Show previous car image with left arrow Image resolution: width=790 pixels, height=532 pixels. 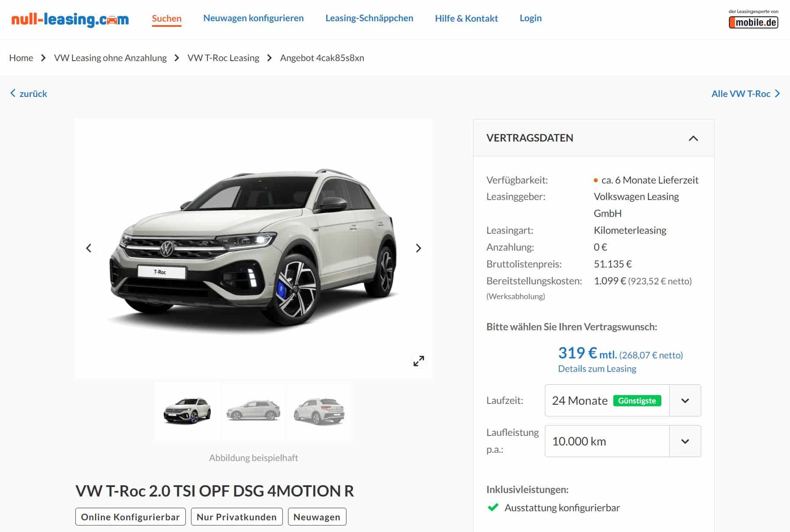(89, 248)
